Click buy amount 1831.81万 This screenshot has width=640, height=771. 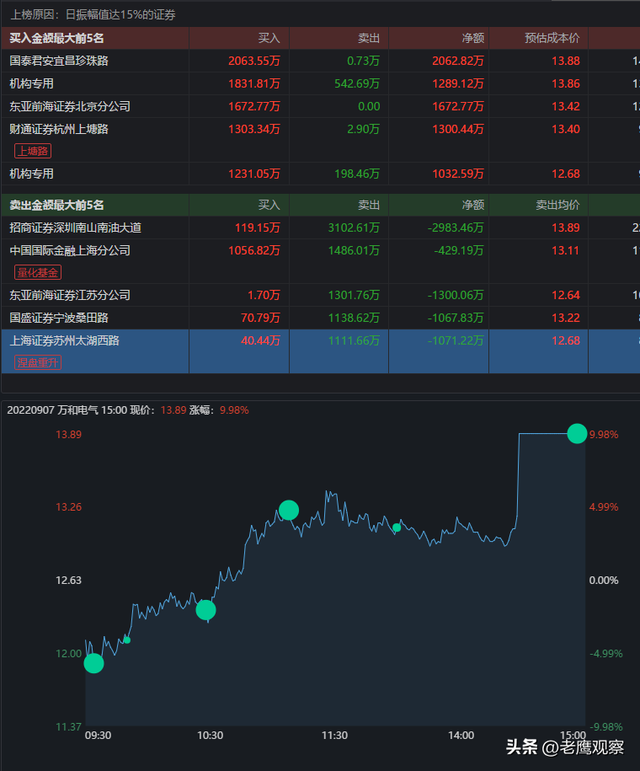254,84
